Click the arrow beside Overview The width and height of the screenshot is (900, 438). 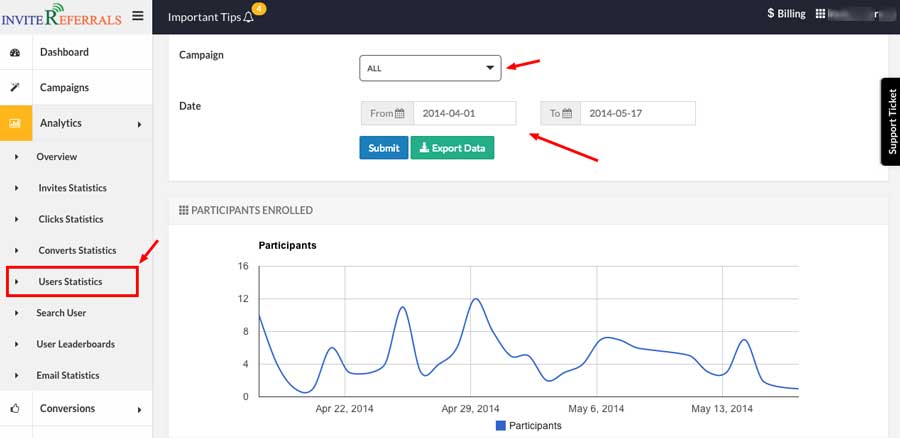pyautogui.click(x=17, y=157)
